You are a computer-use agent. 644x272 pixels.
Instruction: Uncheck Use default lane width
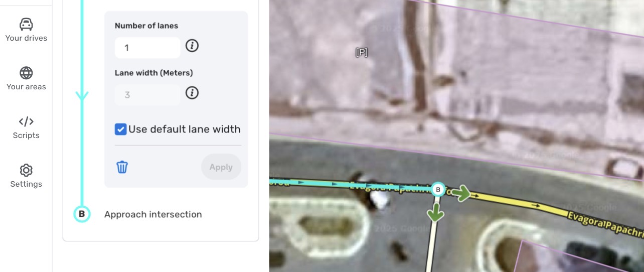(x=120, y=129)
